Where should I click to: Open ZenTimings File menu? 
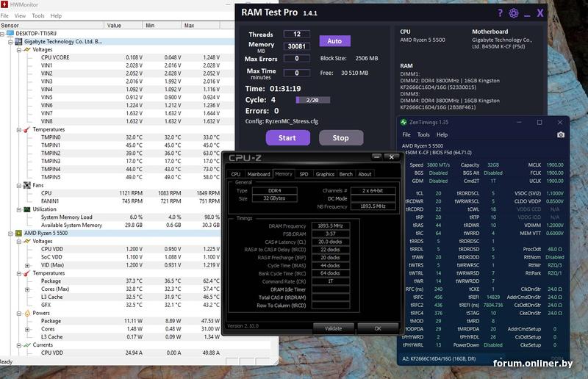point(406,134)
